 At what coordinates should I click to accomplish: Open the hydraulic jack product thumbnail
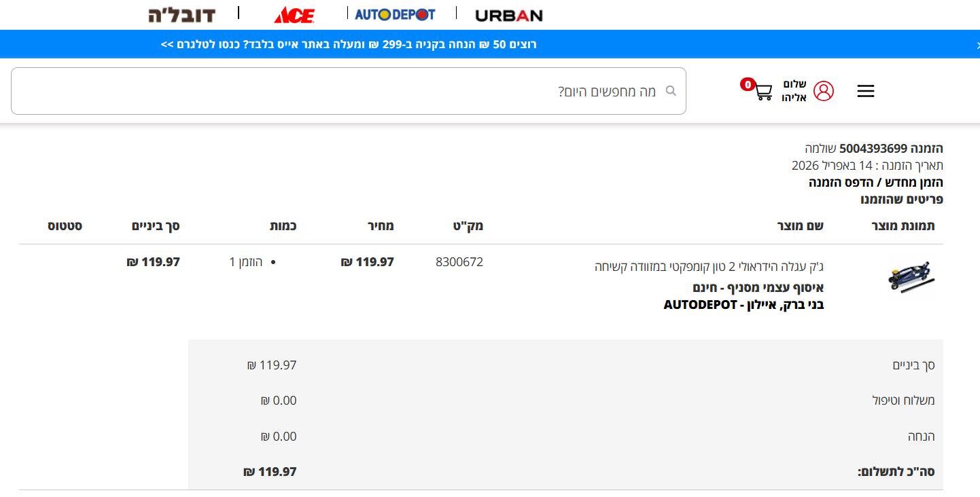click(911, 276)
